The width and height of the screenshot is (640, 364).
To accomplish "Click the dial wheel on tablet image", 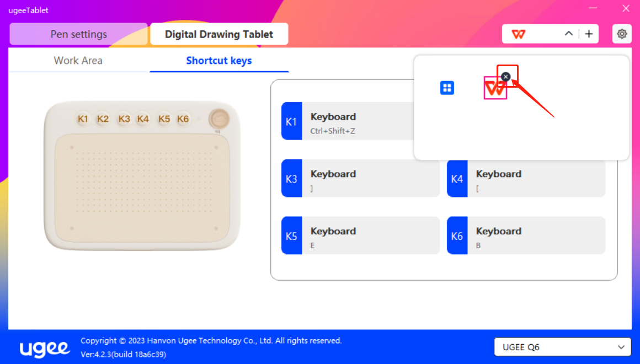I will click(219, 119).
